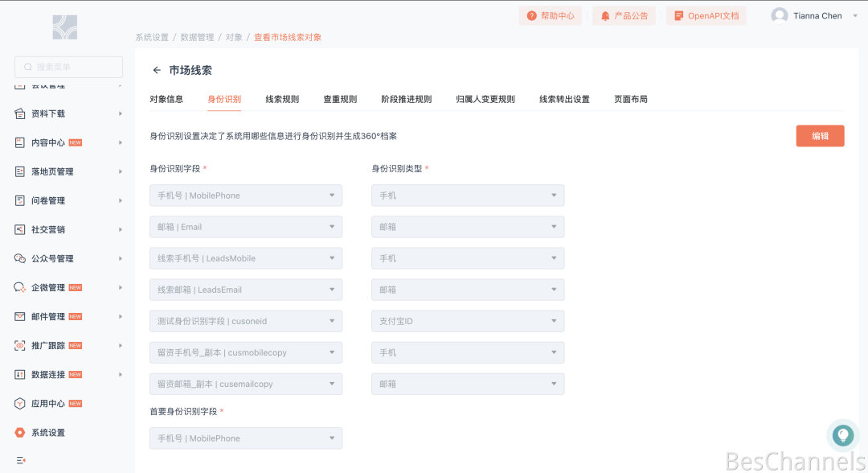
Task: Open the 手机号 | MobilePhone field dropdown
Action: [x=246, y=195]
